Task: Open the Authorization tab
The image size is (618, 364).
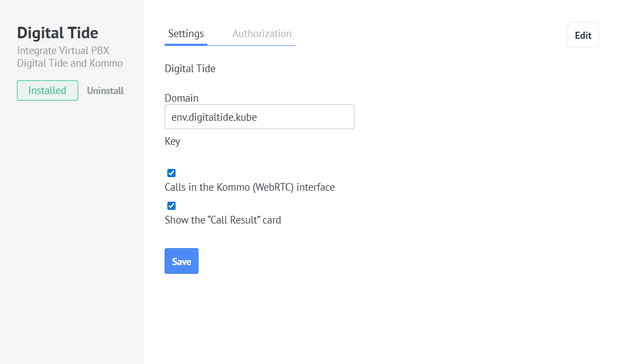Action: point(261,34)
